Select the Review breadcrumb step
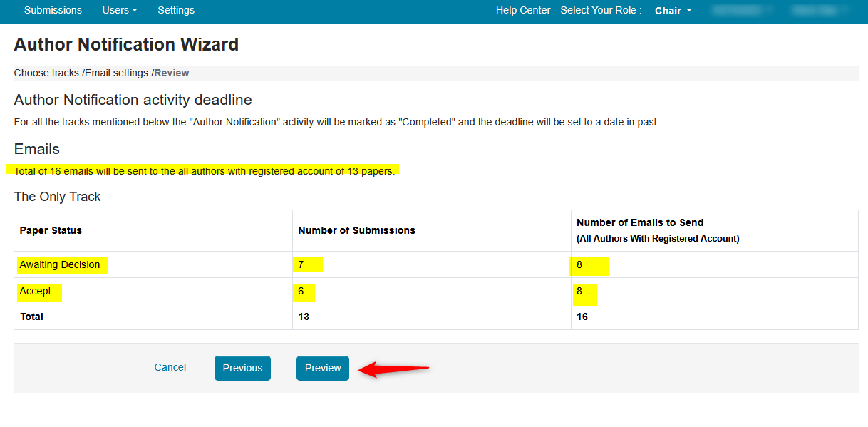The width and height of the screenshot is (868, 427). pos(171,73)
